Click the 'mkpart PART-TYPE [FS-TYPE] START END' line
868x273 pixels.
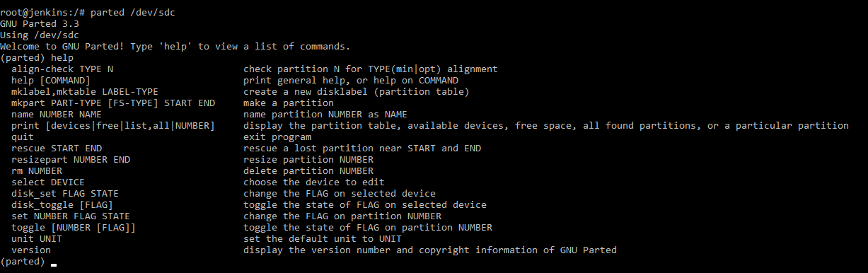[113, 103]
